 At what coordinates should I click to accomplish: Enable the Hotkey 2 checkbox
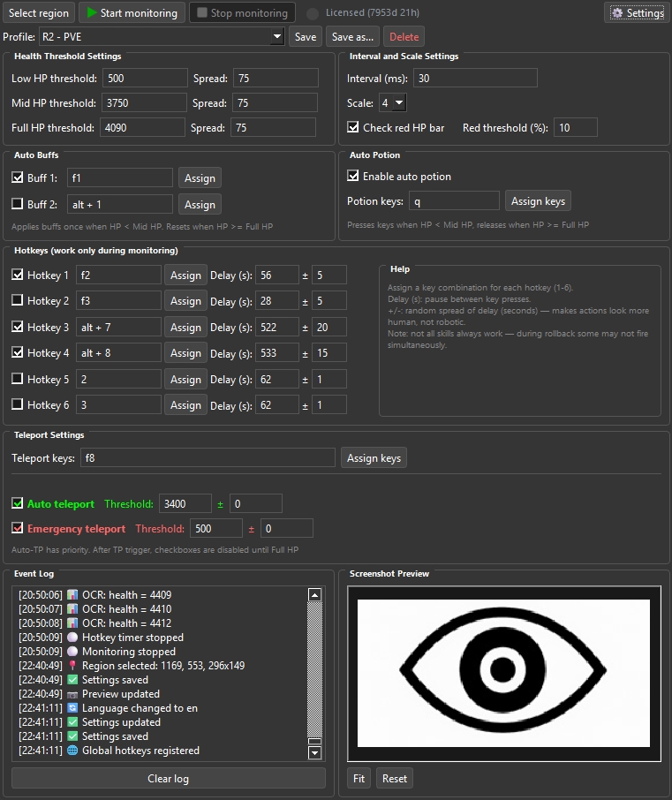(18, 300)
